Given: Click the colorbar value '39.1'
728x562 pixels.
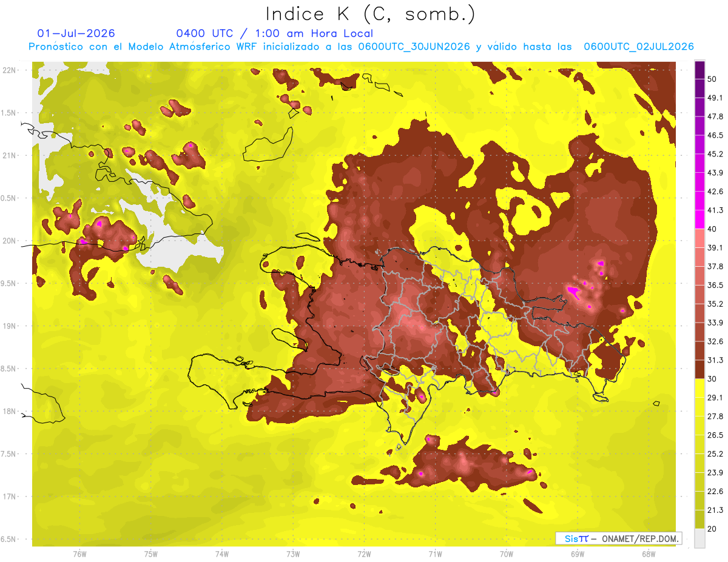Looking at the screenshot, I should point(715,248).
